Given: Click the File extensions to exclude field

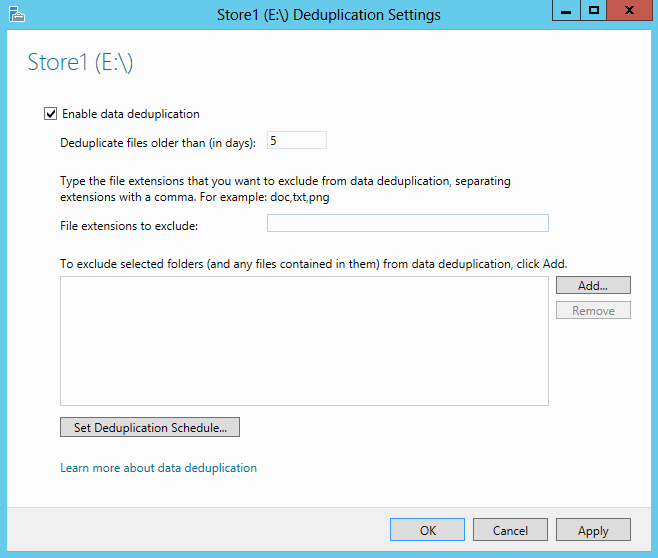Looking at the screenshot, I should [407, 223].
